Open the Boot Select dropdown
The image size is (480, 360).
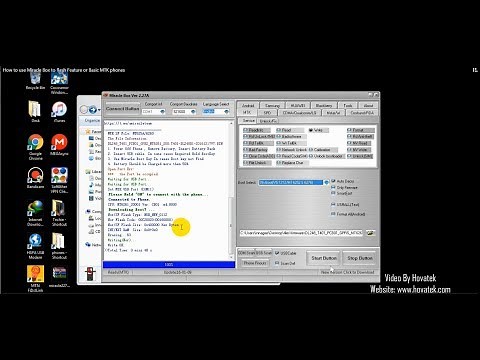[326, 182]
